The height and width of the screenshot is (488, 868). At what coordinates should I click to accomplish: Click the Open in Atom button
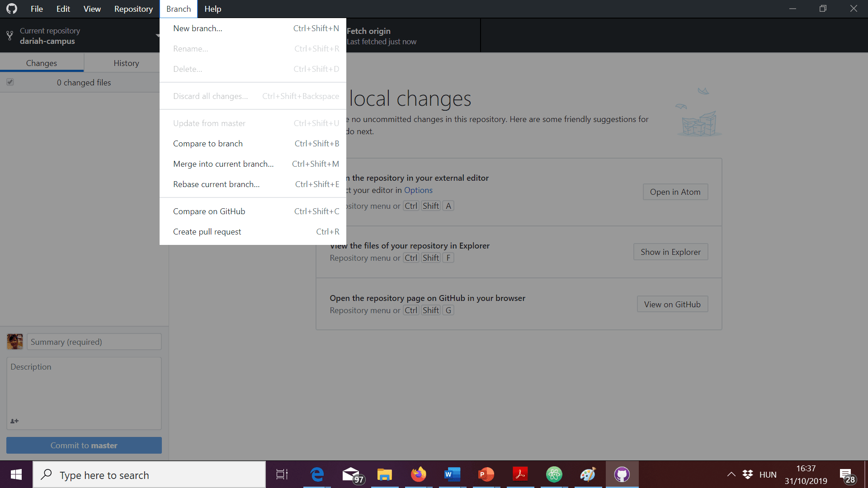click(675, 192)
